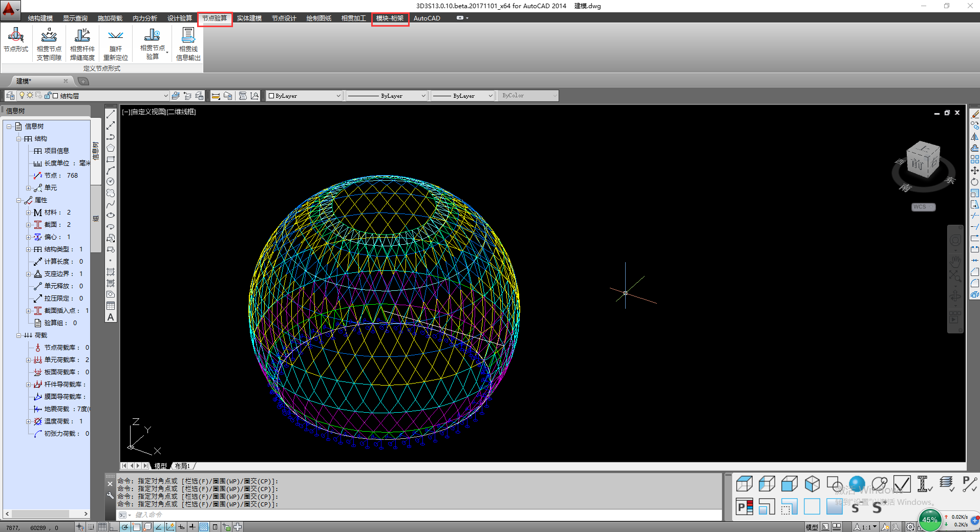
Task: Add a new drawing tab next to 建模
Action: (x=83, y=81)
